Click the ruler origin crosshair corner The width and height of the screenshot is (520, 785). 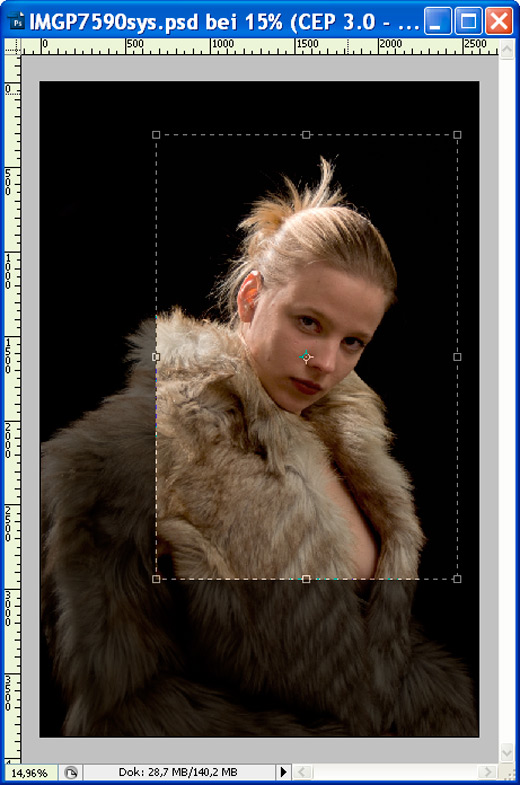tap(13, 48)
